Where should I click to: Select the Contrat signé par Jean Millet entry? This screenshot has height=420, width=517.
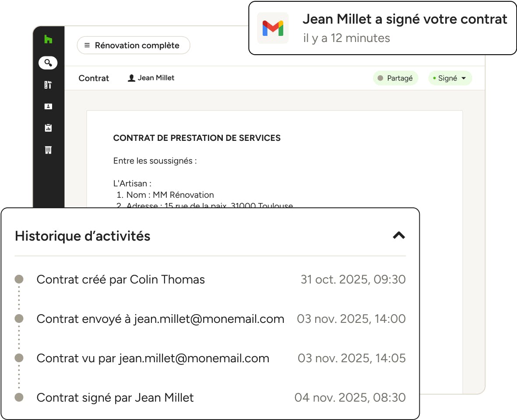tap(115, 398)
